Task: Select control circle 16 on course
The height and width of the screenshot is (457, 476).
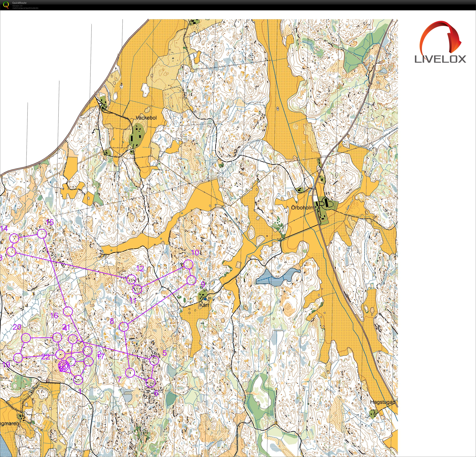Action: (x=68, y=311)
